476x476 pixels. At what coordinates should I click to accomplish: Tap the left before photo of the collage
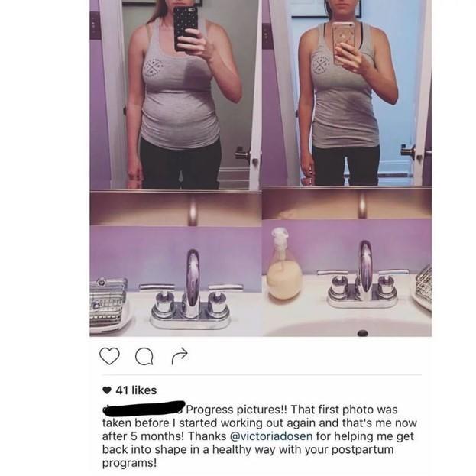[176, 168]
